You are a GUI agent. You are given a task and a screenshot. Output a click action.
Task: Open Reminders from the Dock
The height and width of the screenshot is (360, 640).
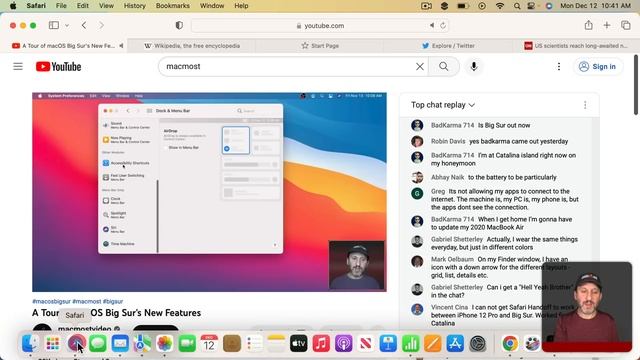(x=254, y=343)
